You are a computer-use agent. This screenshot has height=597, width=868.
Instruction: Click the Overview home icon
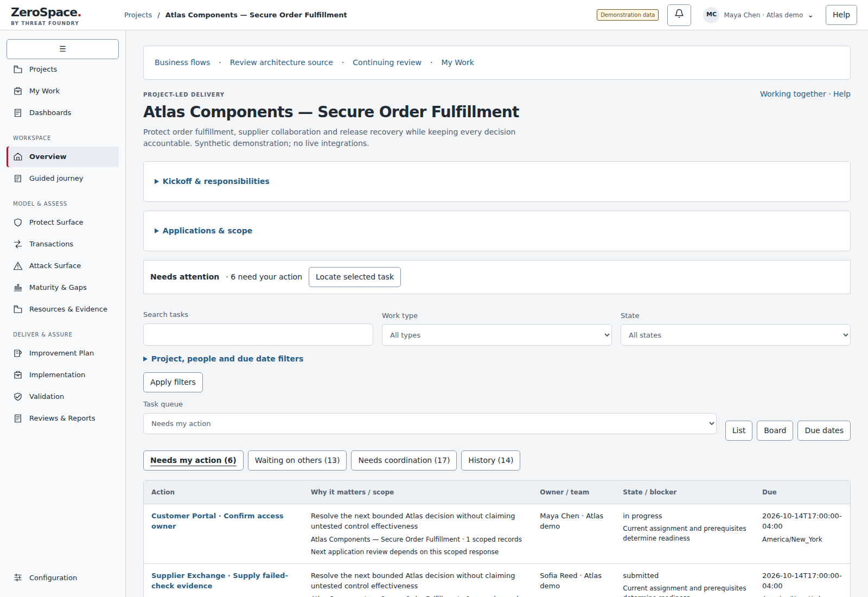(x=18, y=157)
